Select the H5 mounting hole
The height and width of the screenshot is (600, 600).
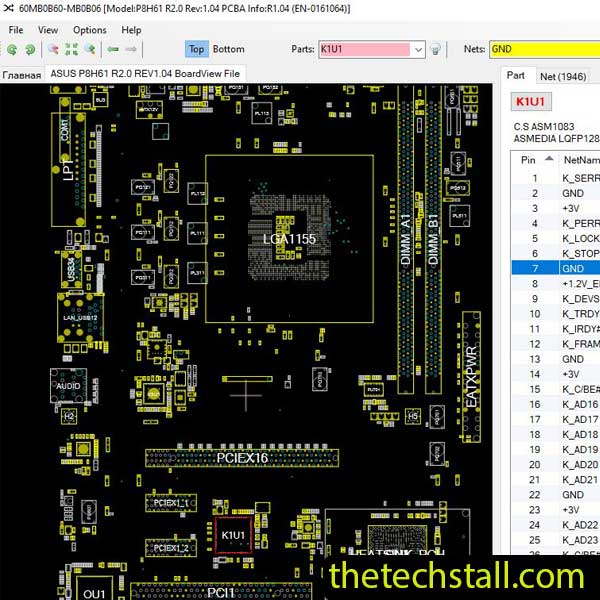coord(413,416)
